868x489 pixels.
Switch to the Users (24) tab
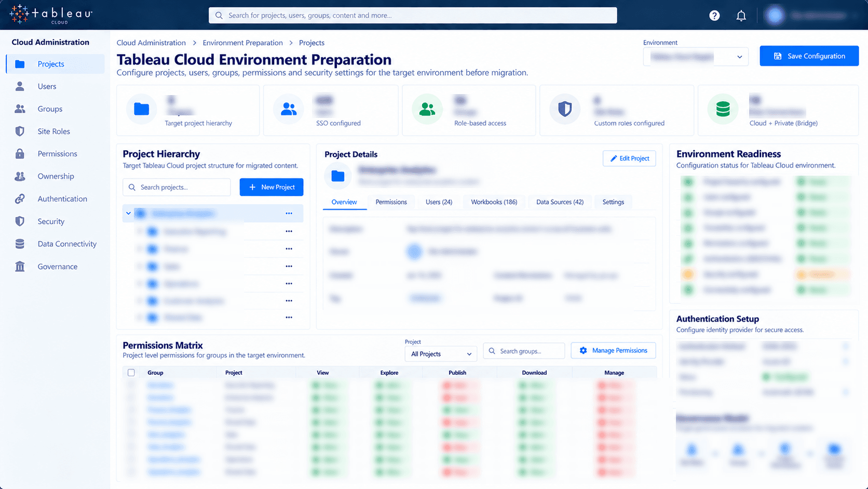pyautogui.click(x=439, y=202)
